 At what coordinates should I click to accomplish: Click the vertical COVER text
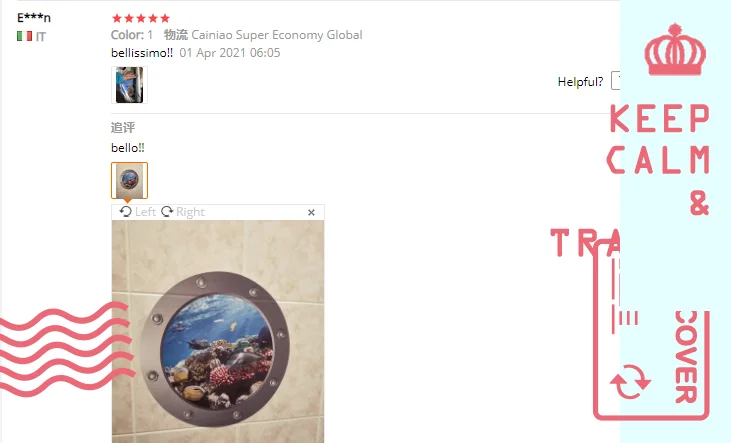click(x=686, y=356)
